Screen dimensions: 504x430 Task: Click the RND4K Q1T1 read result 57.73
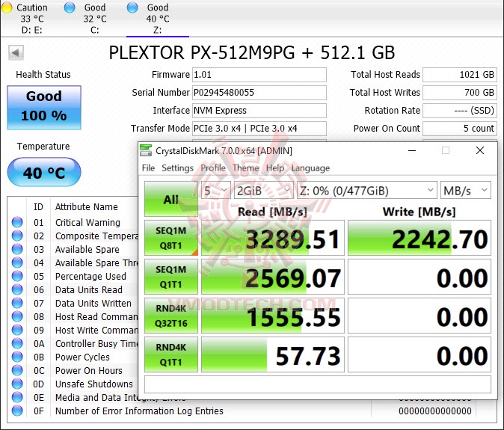(x=273, y=354)
